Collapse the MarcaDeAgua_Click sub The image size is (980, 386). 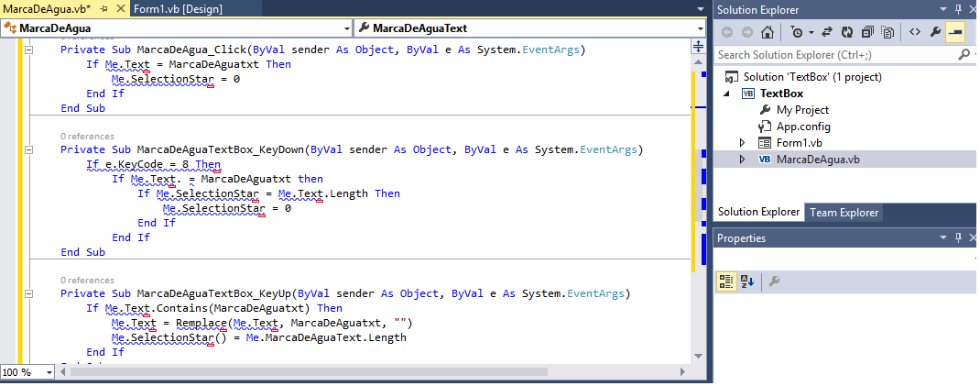pyautogui.click(x=28, y=50)
